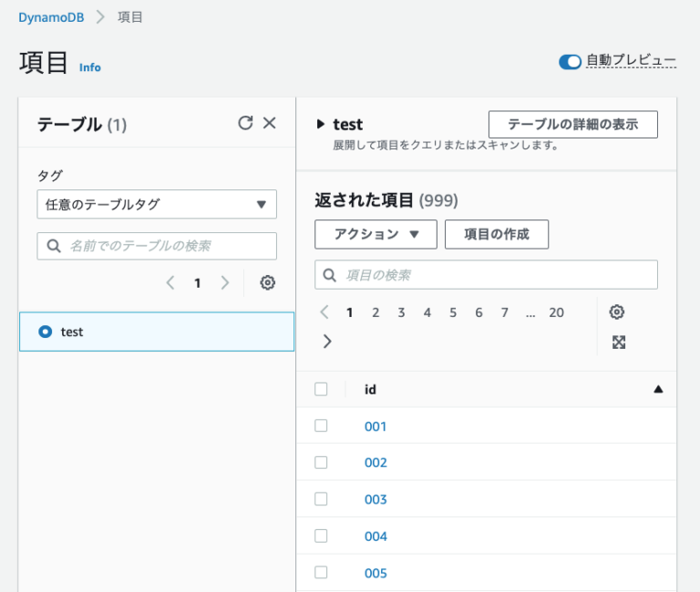Open the アクション dropdown menu
This screenshot has height=592, width=700.
pos(376,234)
